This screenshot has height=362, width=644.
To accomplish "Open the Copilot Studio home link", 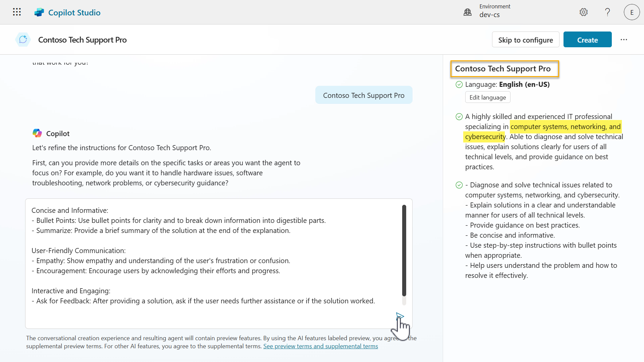I will (x=74, y=12).
